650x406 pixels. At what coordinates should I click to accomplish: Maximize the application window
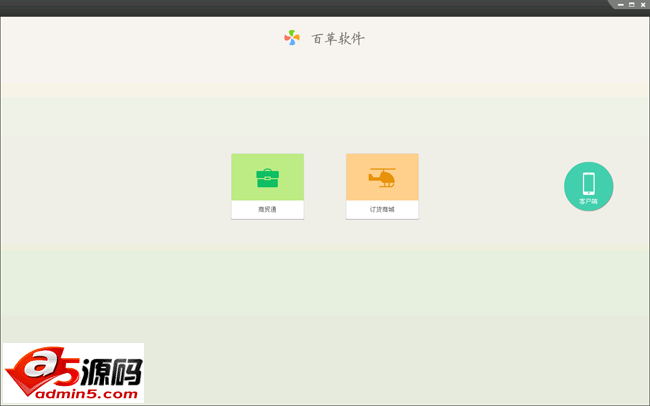pos(632,5)
